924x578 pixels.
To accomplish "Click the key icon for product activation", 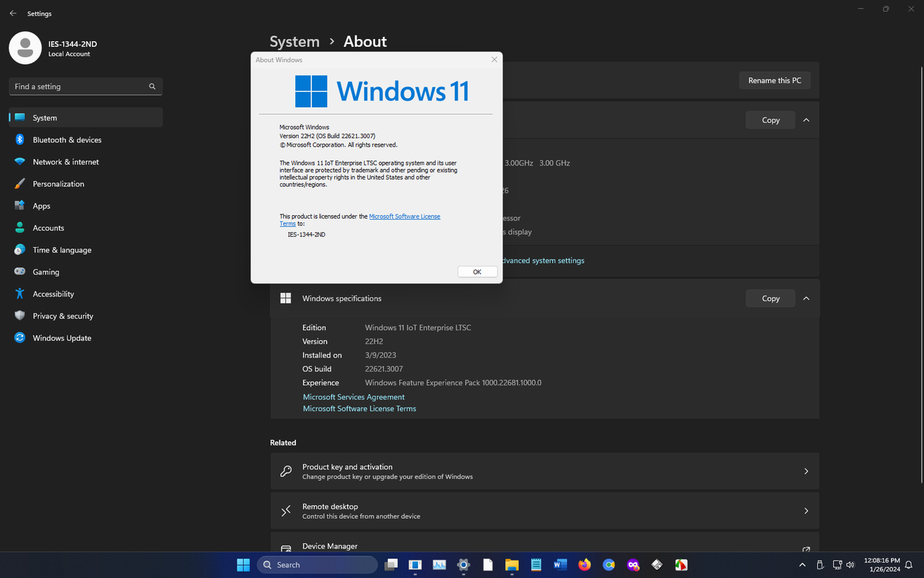I will click(286, 471).
